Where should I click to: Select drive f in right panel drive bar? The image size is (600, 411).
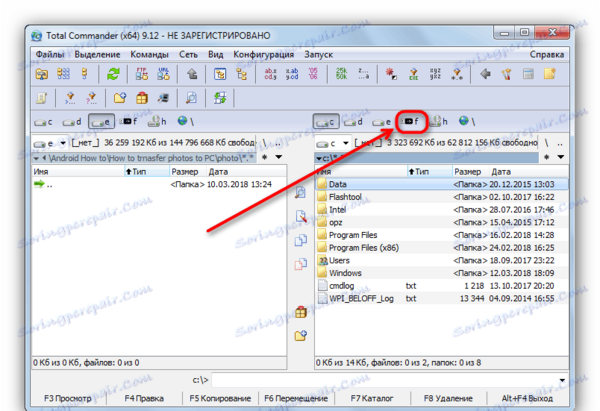point(409,122)
